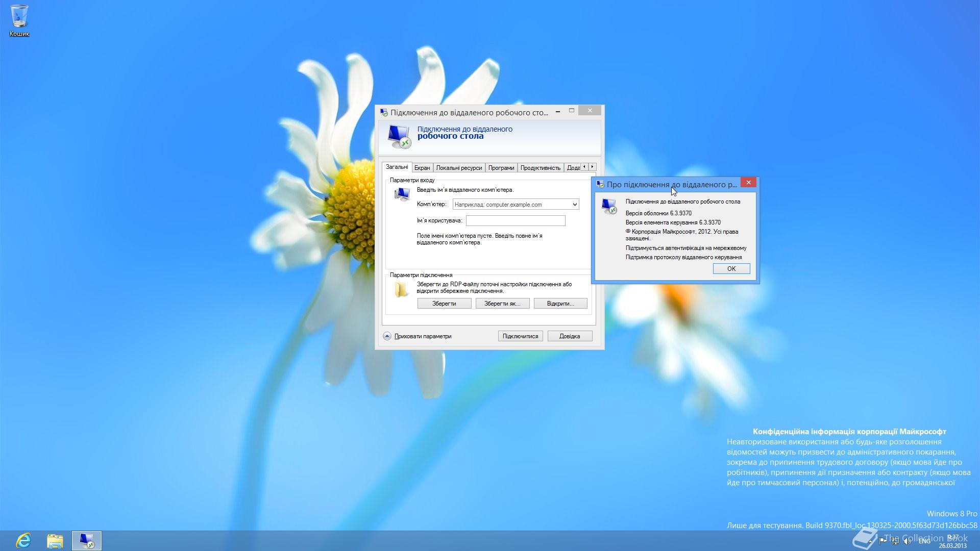Open the Екран tab
980x551 pixels.
click(x=422, y=168)
